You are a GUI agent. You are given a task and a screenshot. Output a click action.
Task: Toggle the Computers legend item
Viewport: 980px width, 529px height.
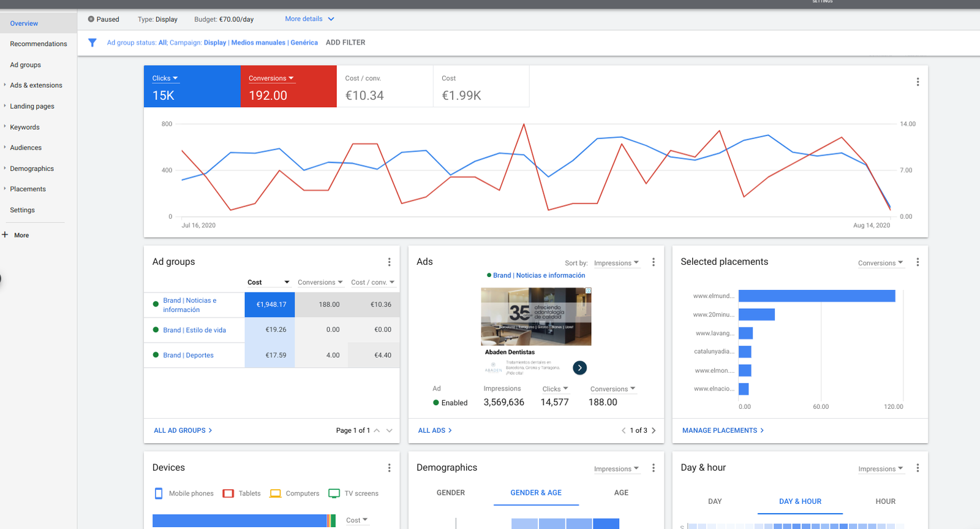pyautogui.click(x=295, y=493)
